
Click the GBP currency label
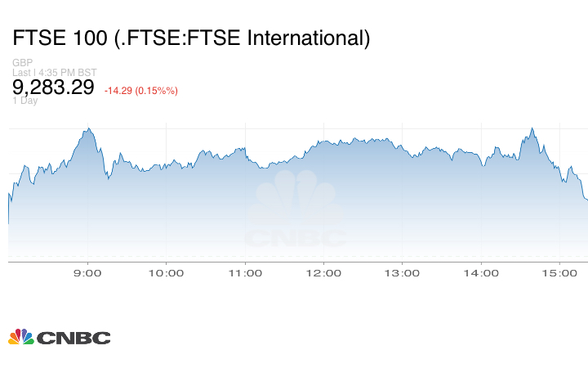tap(21, 63)
